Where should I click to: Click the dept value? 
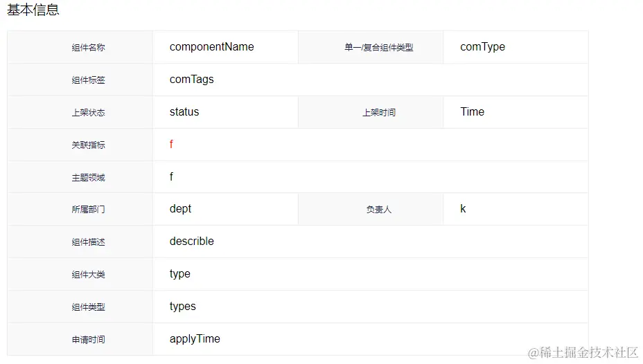pyautogui.click(x=180, y=209)
